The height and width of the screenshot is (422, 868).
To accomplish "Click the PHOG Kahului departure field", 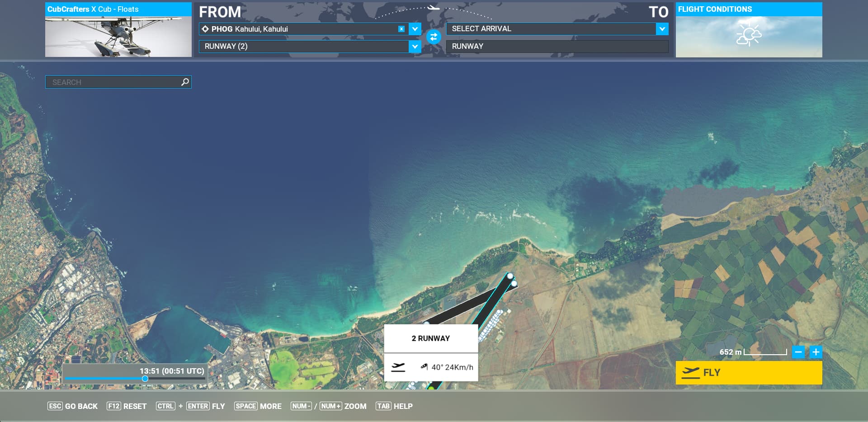I will click(x=303, y=29).
